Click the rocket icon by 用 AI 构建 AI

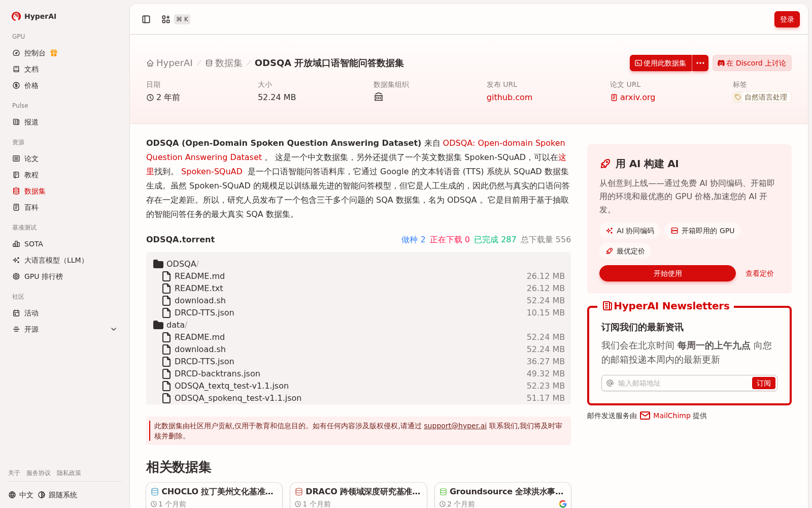(605, 164)
